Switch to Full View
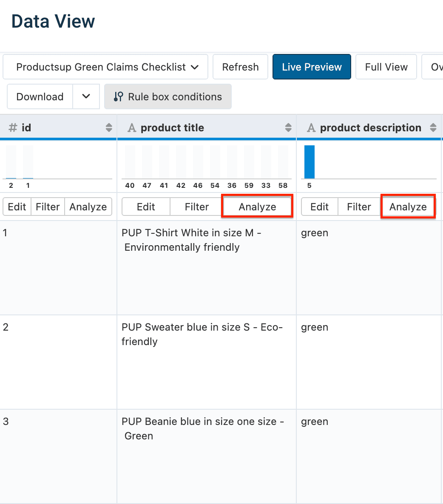443x504 pixels. [x=386, y=67]
